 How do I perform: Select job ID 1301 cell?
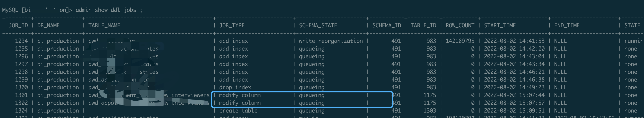click(21, 95)
